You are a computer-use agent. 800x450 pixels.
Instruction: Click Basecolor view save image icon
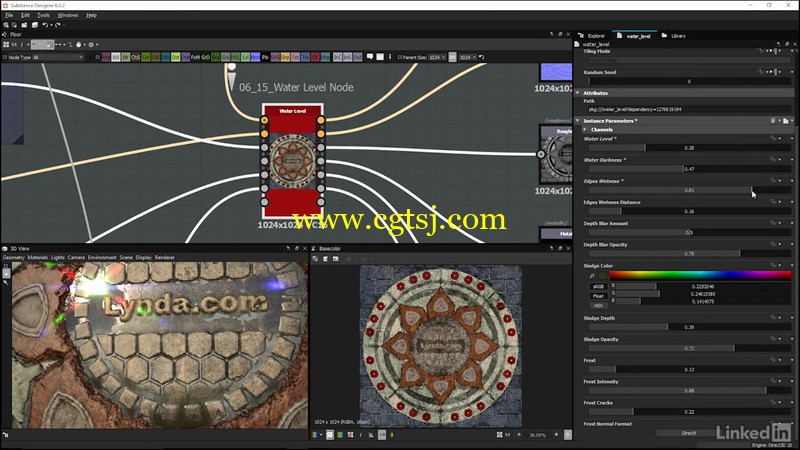tap(325, 259)
